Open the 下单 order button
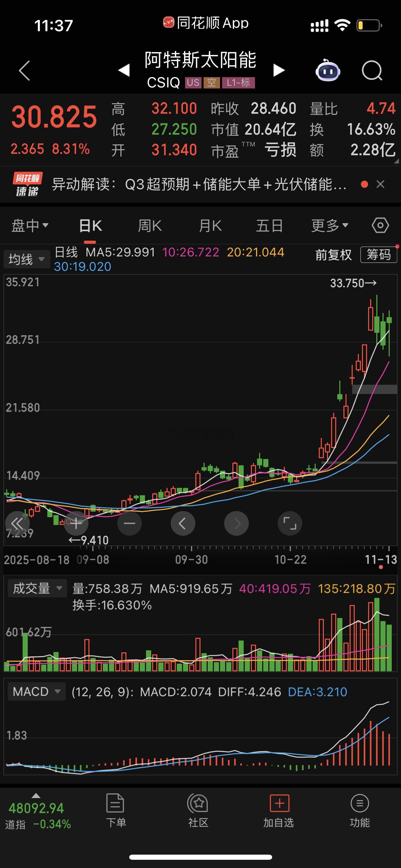401x868 pixels. pyautogui.click(x=116, y=811)
